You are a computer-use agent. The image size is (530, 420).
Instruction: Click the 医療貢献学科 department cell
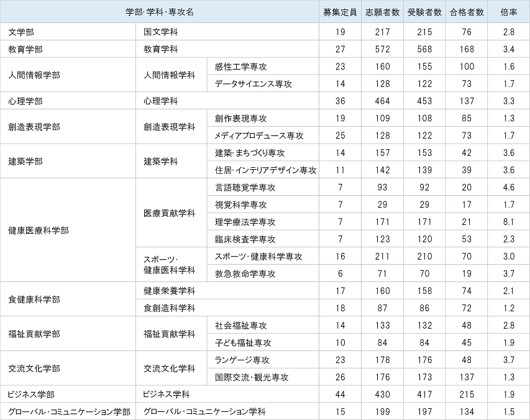tap(169, 213)
